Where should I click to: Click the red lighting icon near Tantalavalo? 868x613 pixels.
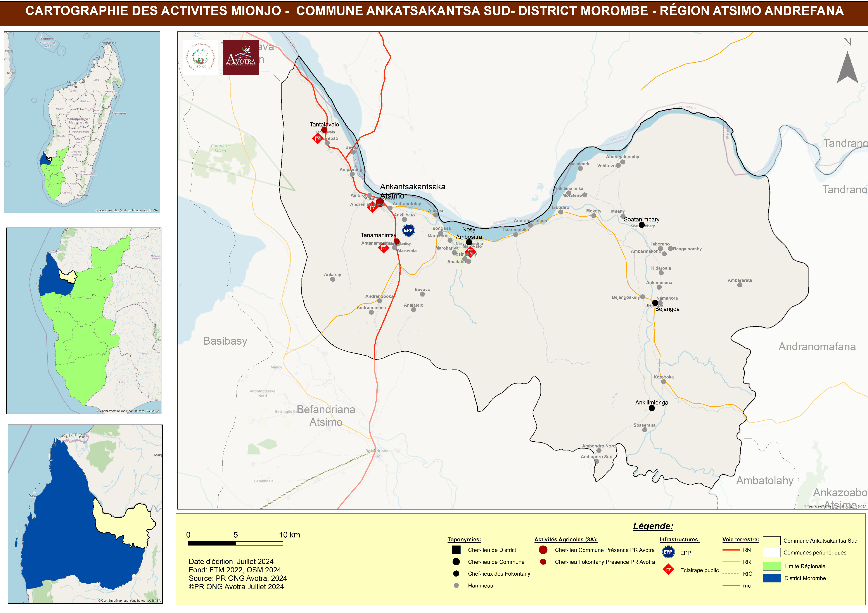click(x=318, y=139)
